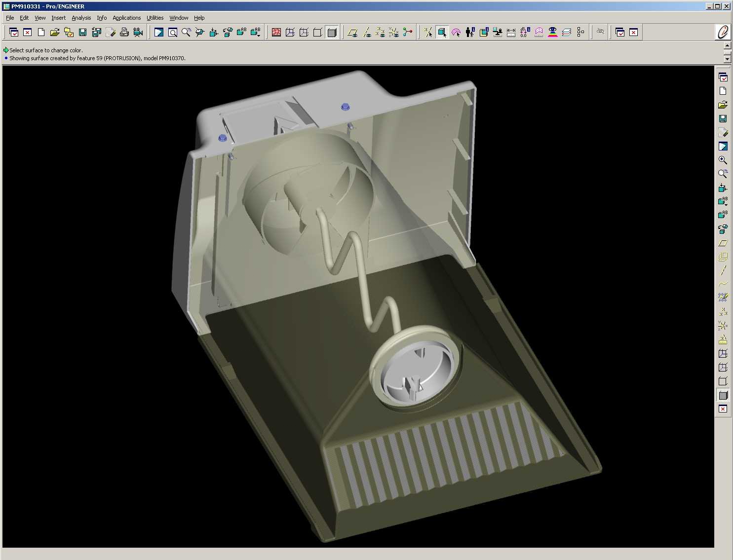Toggle datum axes display in top toolbar
This screenshot has width=733, height=560.
[366, 33]
